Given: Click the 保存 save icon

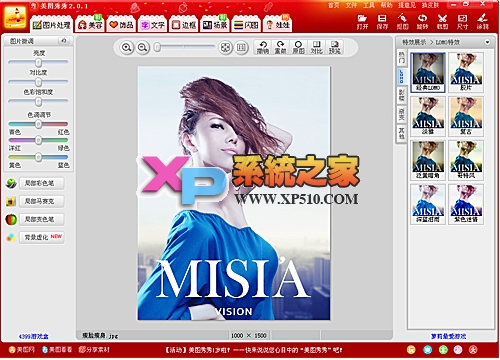Looking at the screenshot, I should pos(382,22).
